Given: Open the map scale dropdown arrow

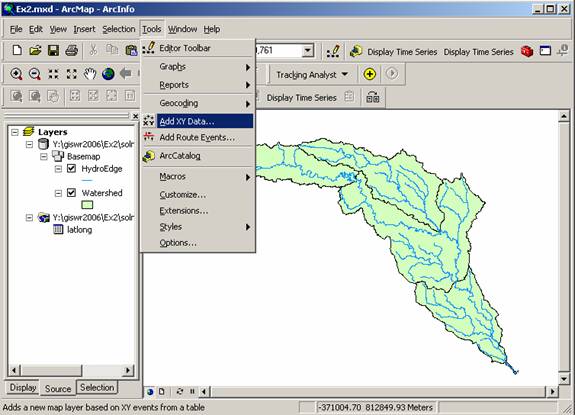Looking at the screenshot, I should (x=308, y=50).
